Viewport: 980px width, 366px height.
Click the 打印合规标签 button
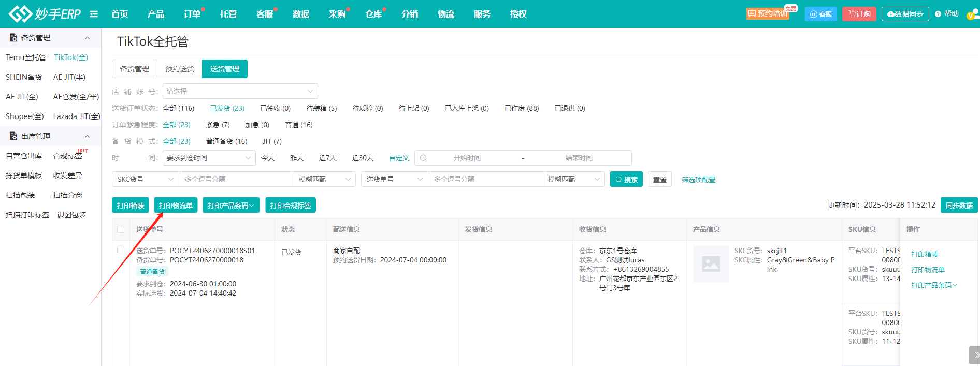(x=291, y=205)
